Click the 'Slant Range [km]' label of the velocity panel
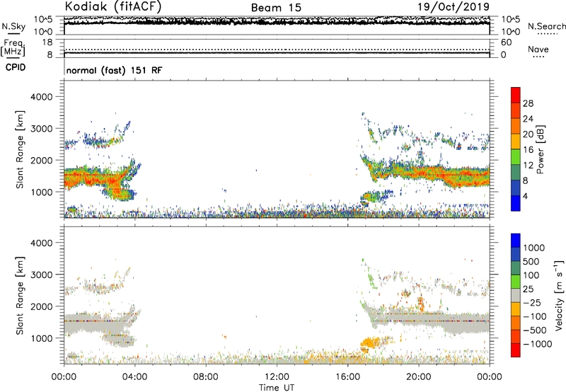Image resolution: width=566 pixels, height=392 pixels. 20,295
